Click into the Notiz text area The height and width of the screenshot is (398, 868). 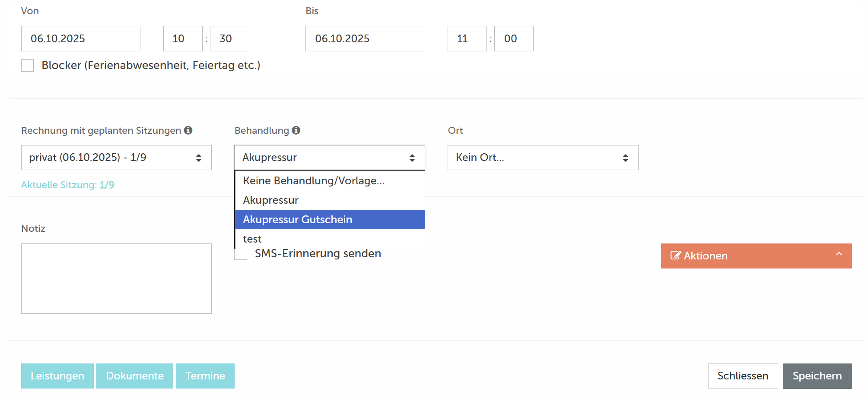coord(116,278)
